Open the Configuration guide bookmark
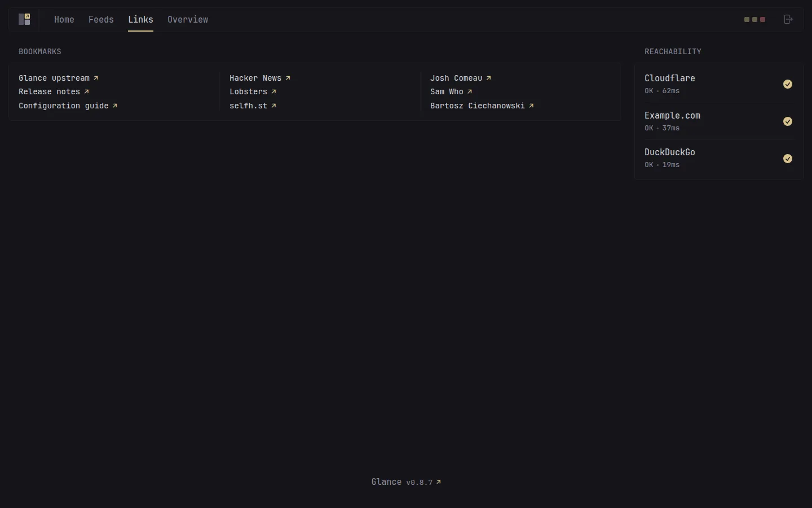Image resolution: width=812 pixels, height=508 pixels. click(68, 106)
